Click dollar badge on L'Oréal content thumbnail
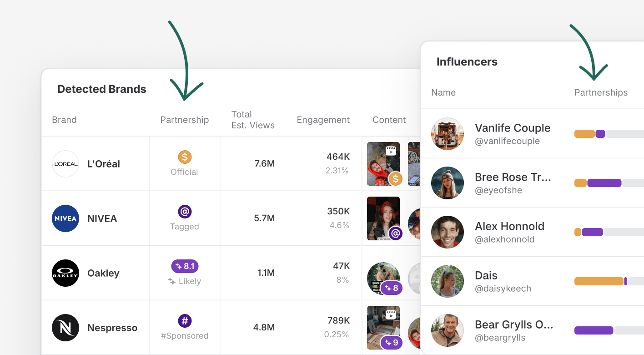The image size is (644, 355). 395,179
